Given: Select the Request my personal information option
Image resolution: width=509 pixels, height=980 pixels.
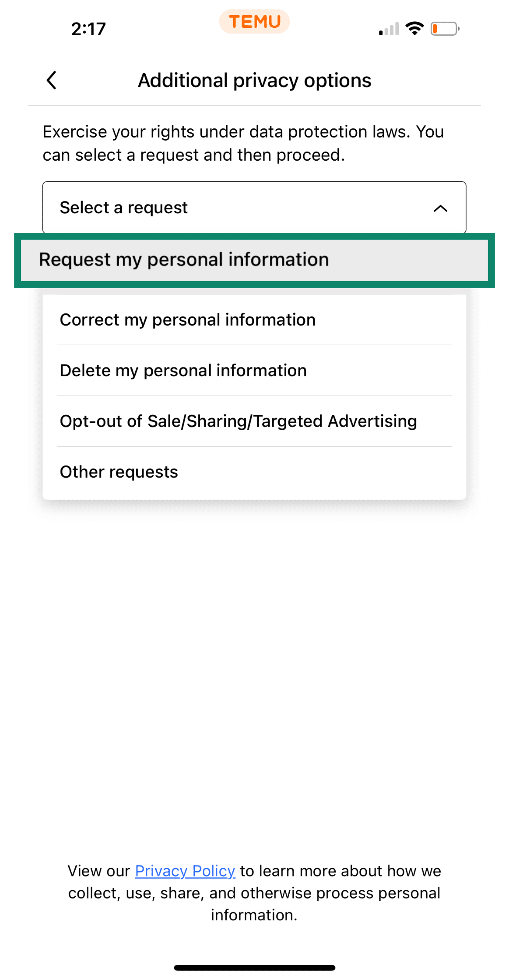Looking at the screenshot, I should tap(254, 259).
